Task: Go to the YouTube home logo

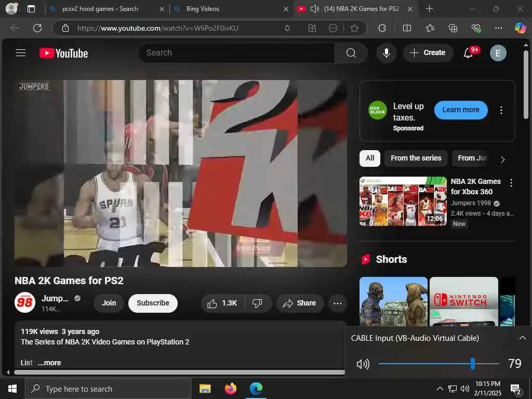Action: click(63, 53)
